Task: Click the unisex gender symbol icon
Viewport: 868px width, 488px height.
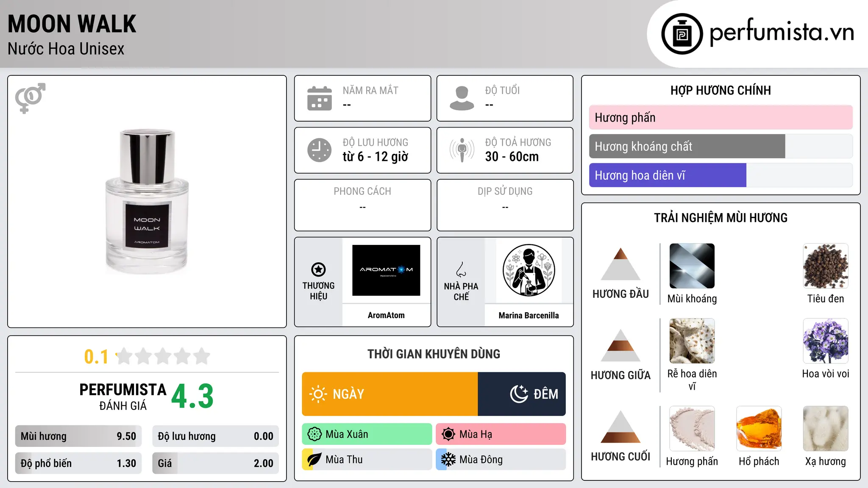Action: click(30, 98)
